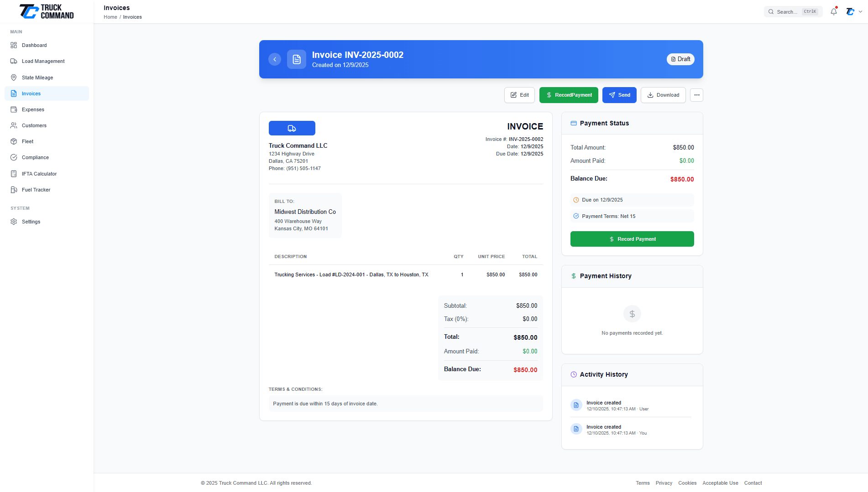The height and width of the screenshot is (492, 868).
Task: Record a payment with the green button
Action: coord(569,95)
